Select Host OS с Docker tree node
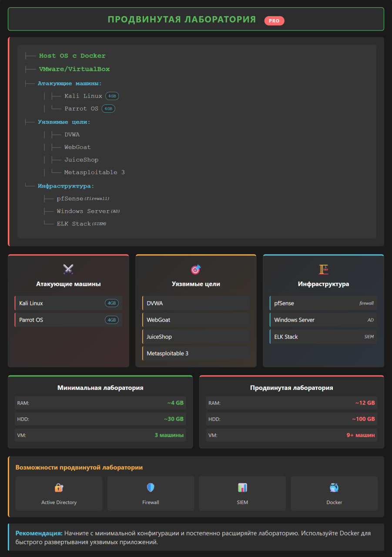Image resolution: width=392 pixels, height=557 pixels. coord(72,56)
